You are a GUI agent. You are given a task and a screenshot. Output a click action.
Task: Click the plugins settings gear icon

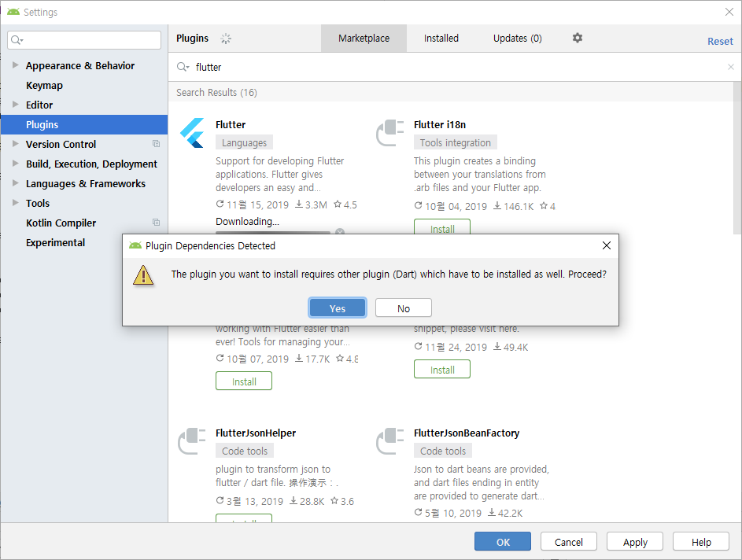578,38
